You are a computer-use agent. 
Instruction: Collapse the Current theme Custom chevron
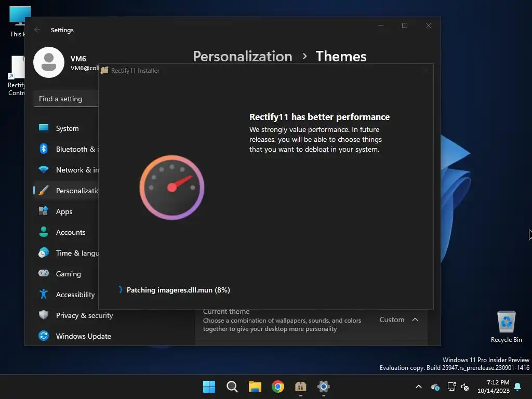(415, 320)
